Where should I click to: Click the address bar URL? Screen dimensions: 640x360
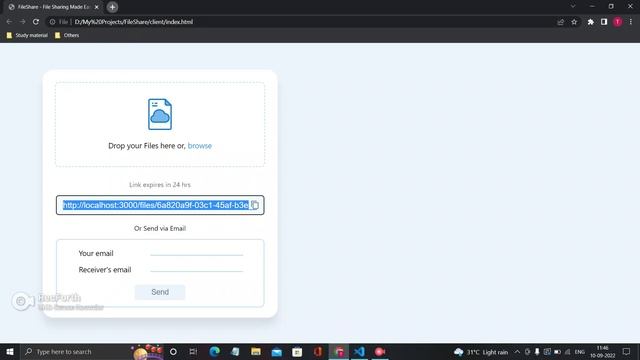134,22
